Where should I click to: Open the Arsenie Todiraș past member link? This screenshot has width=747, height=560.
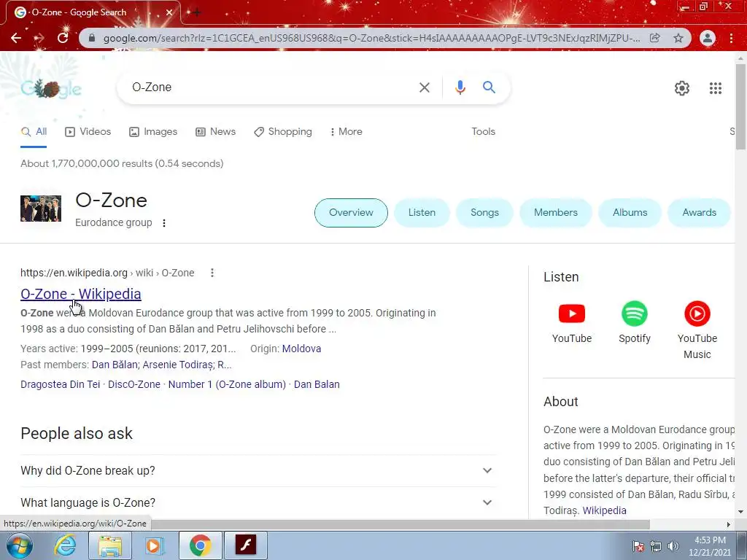(x=178, y=365)
